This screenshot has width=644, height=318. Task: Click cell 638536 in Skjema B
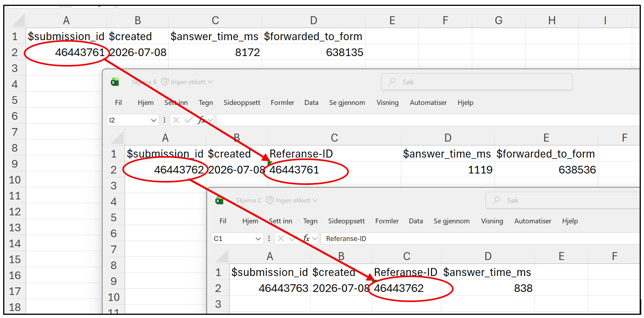point(546,170)
